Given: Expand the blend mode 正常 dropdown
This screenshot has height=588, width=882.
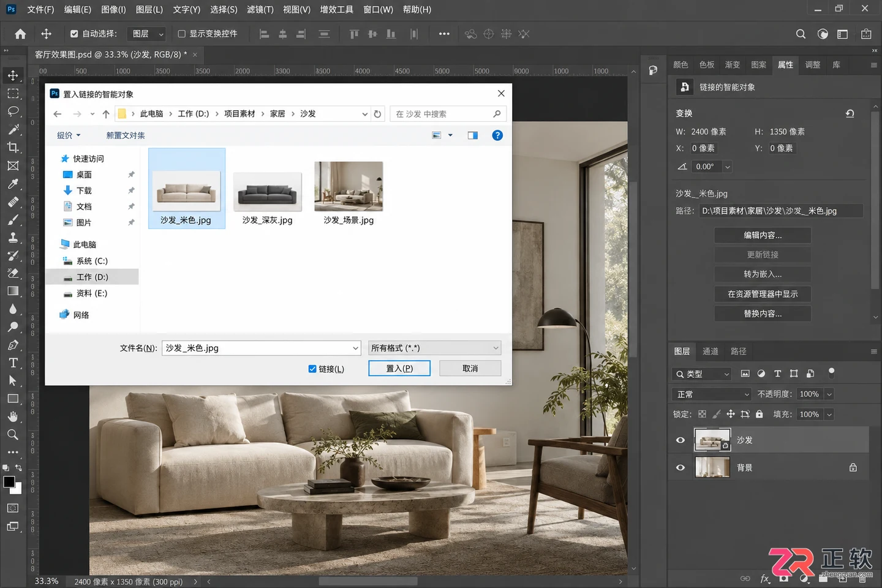Looking at the screenshot, I should pyautogui.click(x=711, y=394).
